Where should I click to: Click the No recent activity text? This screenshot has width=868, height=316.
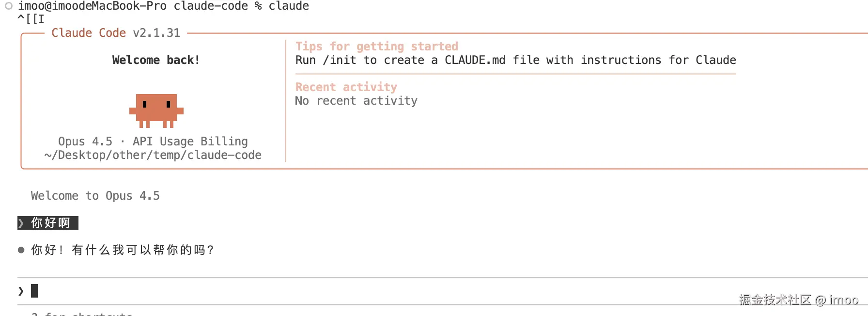coord(356,101)
